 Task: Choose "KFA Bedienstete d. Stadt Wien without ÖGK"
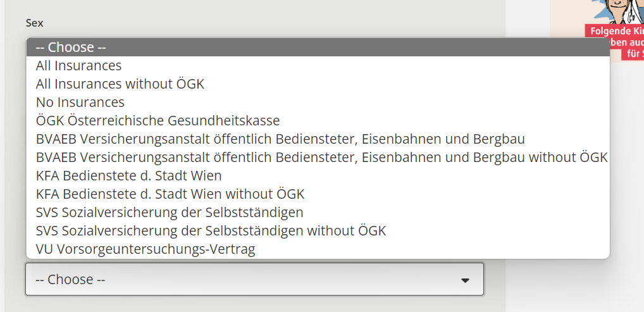318,194
